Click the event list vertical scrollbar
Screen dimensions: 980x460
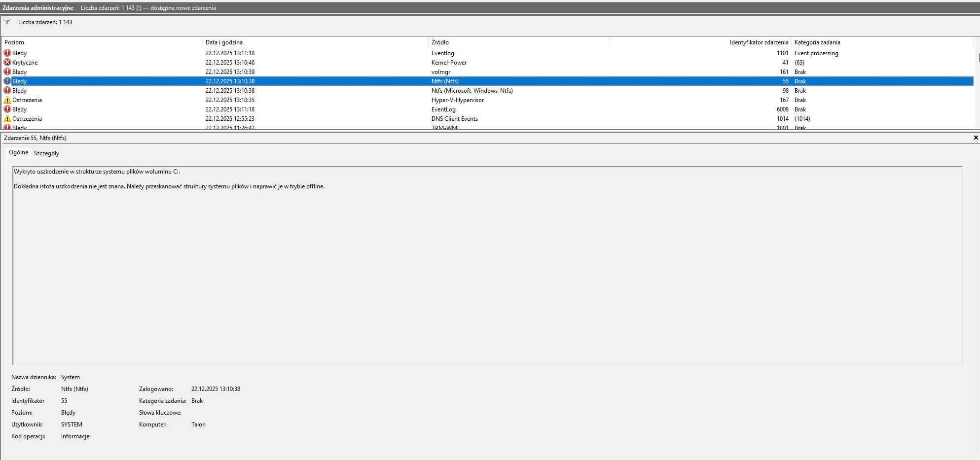pyautogui.click(x=977, y=84)
